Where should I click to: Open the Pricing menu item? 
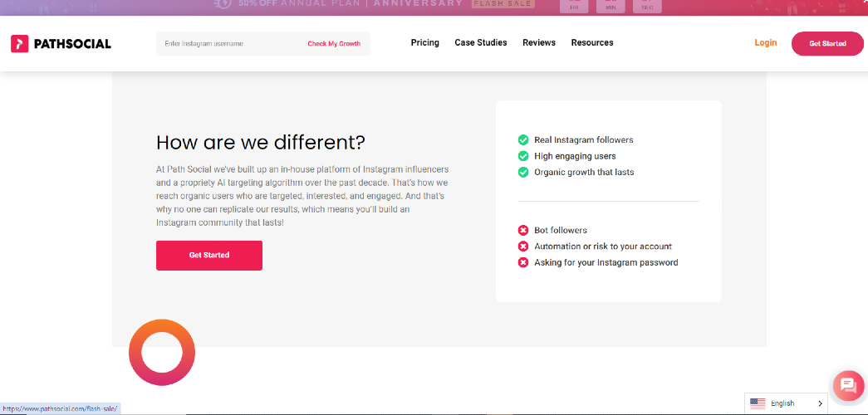[x=424, y=42]
